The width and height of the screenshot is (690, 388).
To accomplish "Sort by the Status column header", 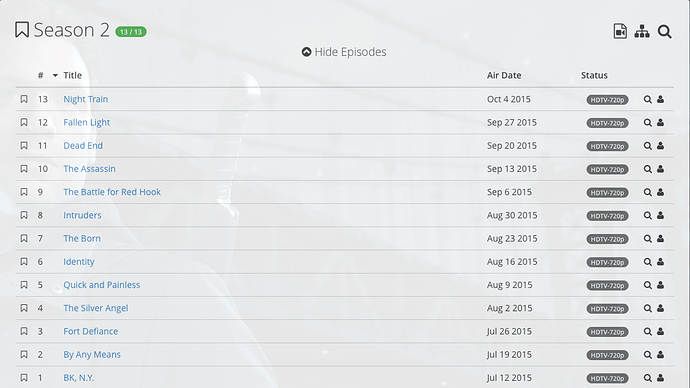I will click(594, 75).
